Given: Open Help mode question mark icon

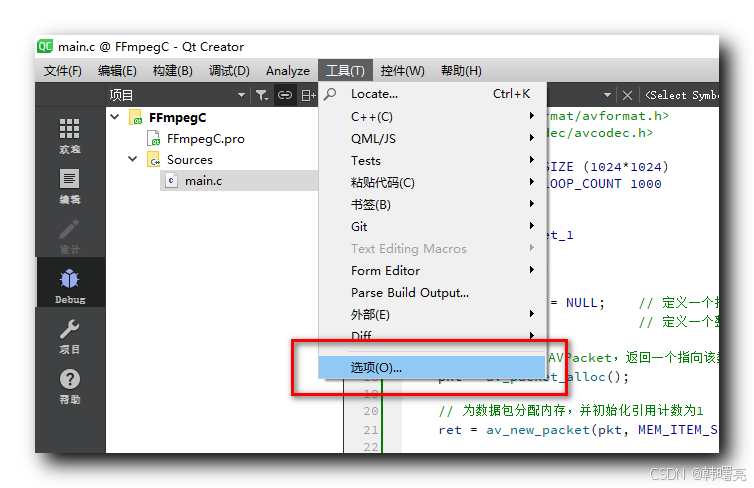Looking at the screenshot, I should click(70, 386).
